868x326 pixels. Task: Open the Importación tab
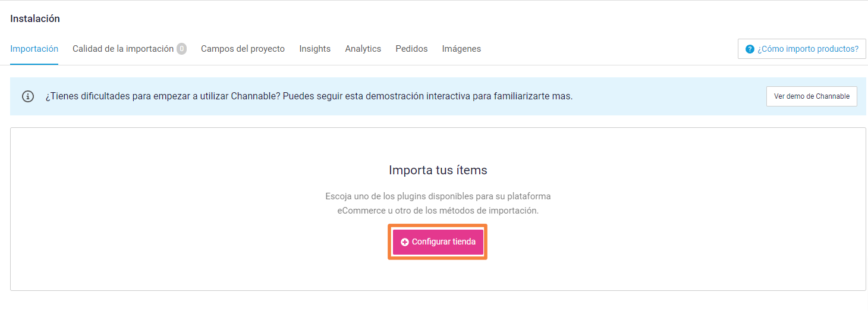coord(34,49)
